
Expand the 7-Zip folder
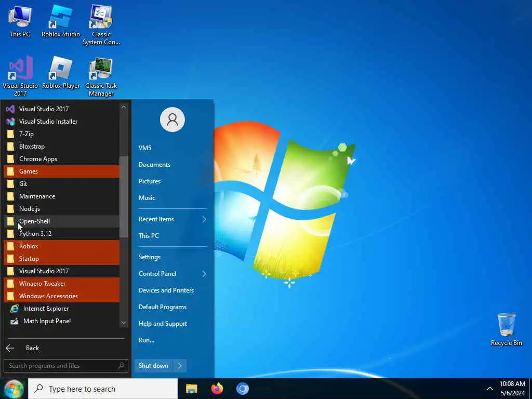tap(61, 134)
